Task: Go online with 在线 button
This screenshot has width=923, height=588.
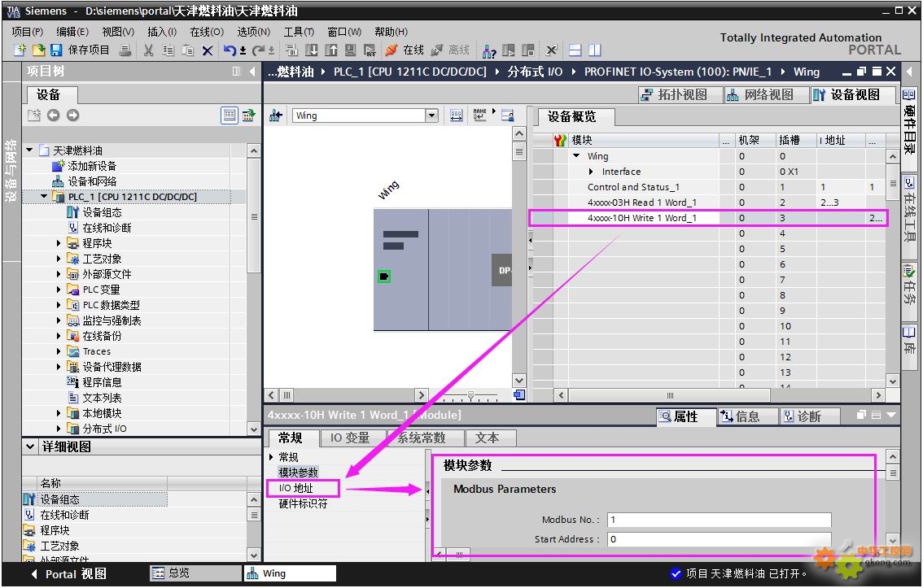Action: [405, 50]
